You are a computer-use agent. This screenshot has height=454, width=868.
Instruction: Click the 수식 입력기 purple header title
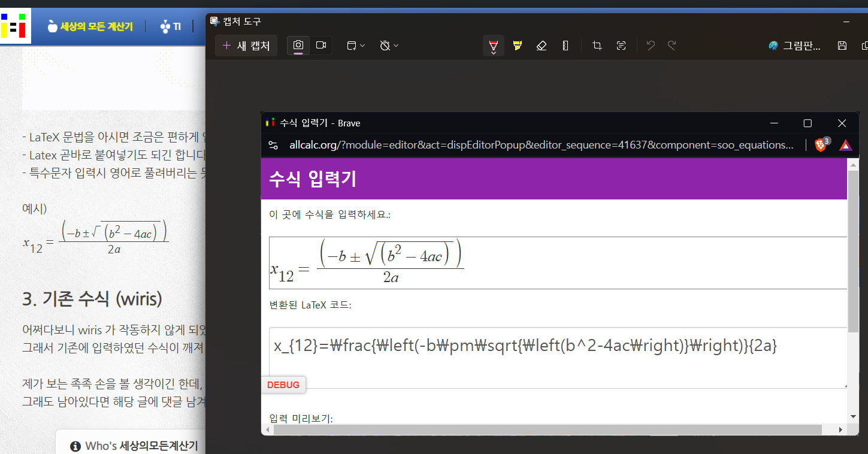pyautogui.click(x=313, y=178)
